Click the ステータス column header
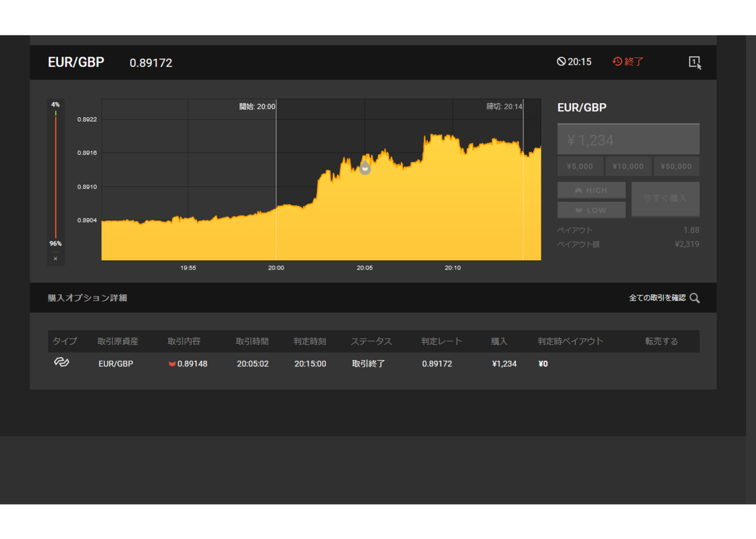Viewport: 756px width, 539px height. tap(371, 341)
